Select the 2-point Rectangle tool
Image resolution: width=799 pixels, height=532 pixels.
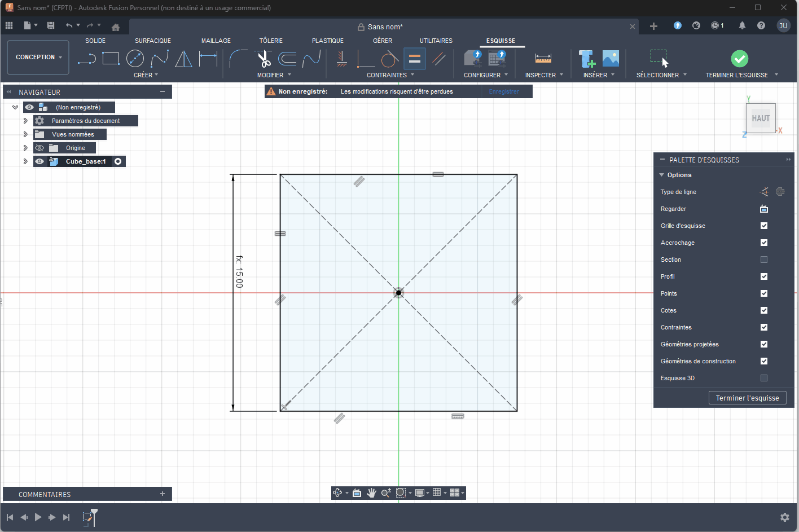point(111,58)
